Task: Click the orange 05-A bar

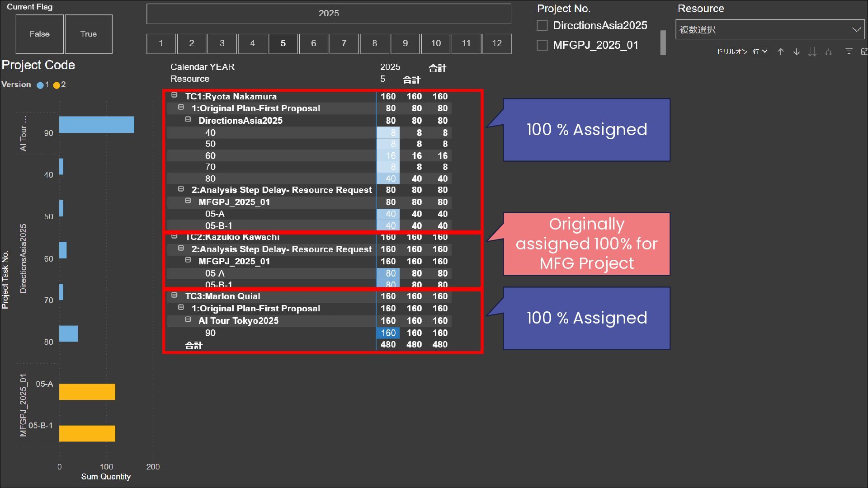Action: tap(87, 392)
